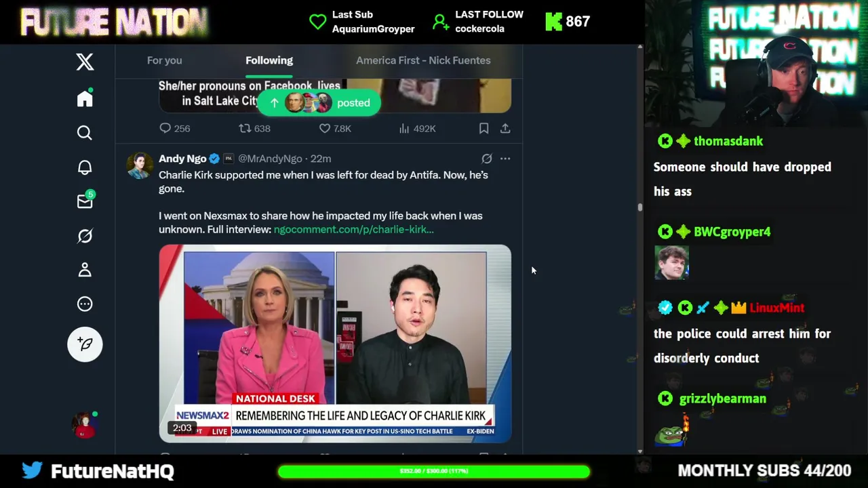
Task: Switch to the For you tab
Action: pyautogui.click(x=165, y=60)
